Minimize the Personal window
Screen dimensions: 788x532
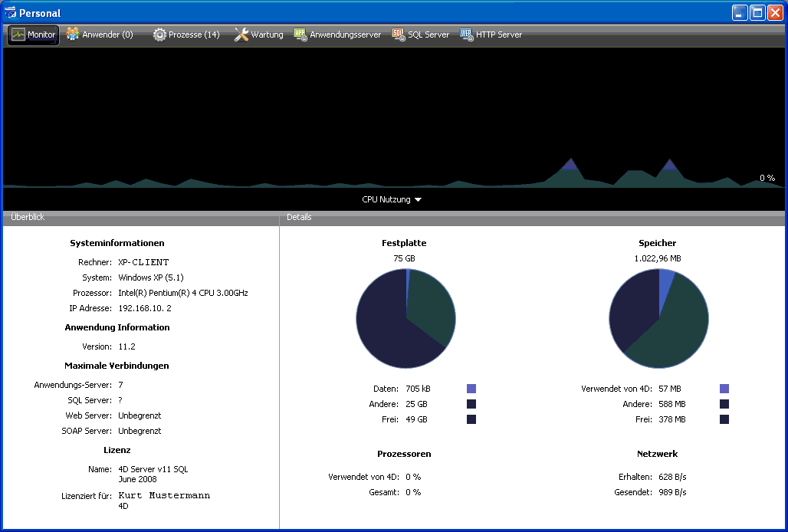(740, 12)
